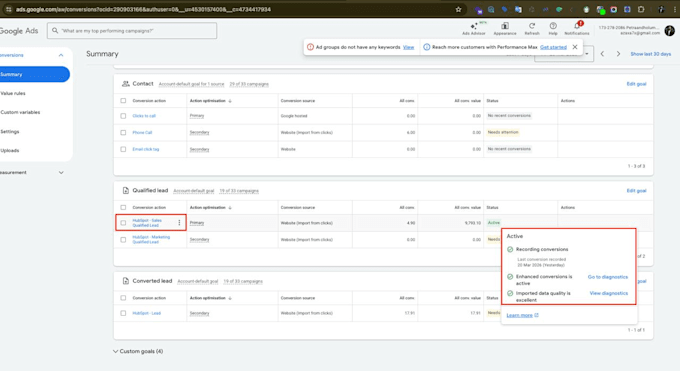Open HubSpot Marketing Qualified Lead action
Viewport: 680px width, 371px height.
151,240
